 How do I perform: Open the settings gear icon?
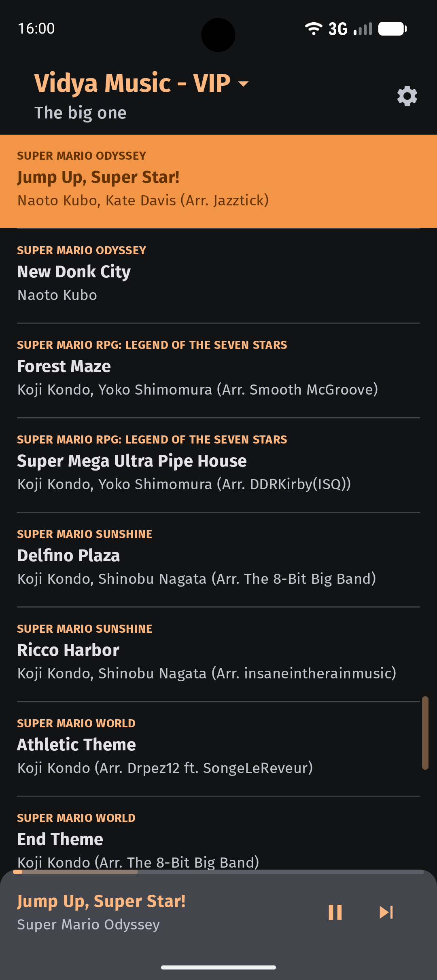pos(407,96)
